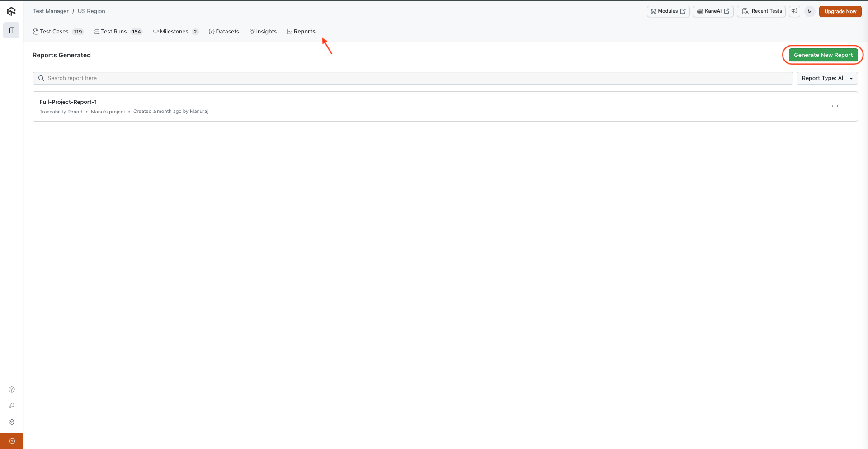
Task: Click the external link icon beside KaneAI
Action: pos(726,11)
